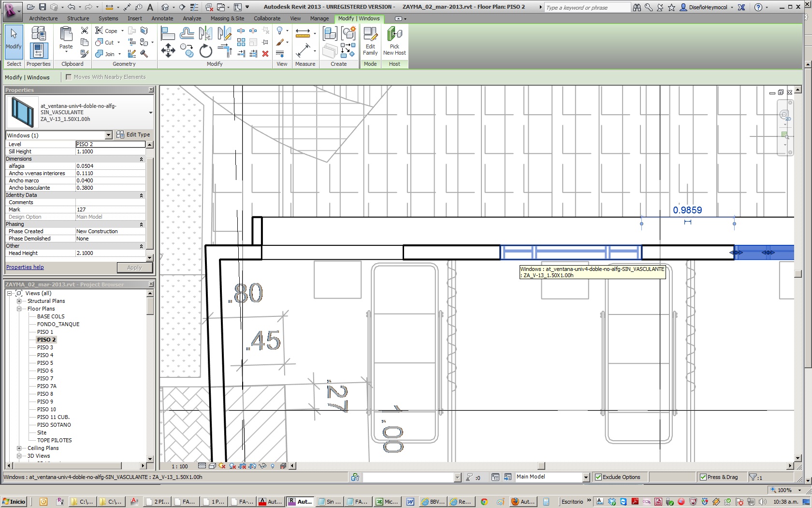Click the Rotate tool icon
812x508 pixels.
tap(205, 51)
